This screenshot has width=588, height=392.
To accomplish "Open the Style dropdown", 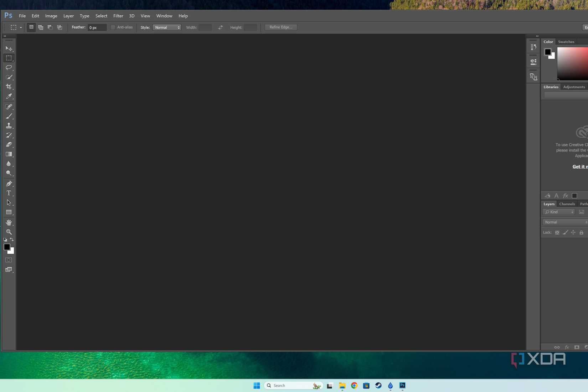I will pos(167,27).
